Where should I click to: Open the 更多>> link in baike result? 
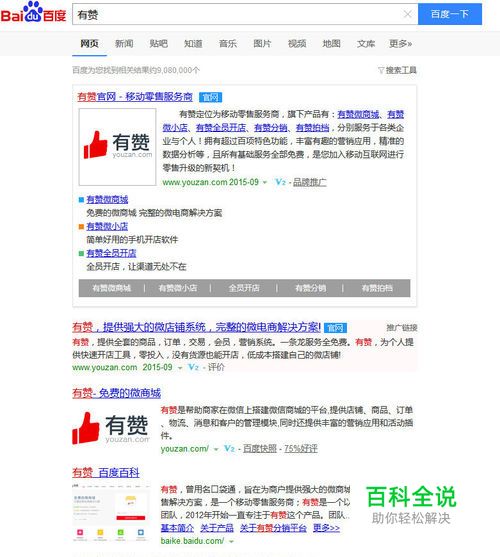coord(326,528)
